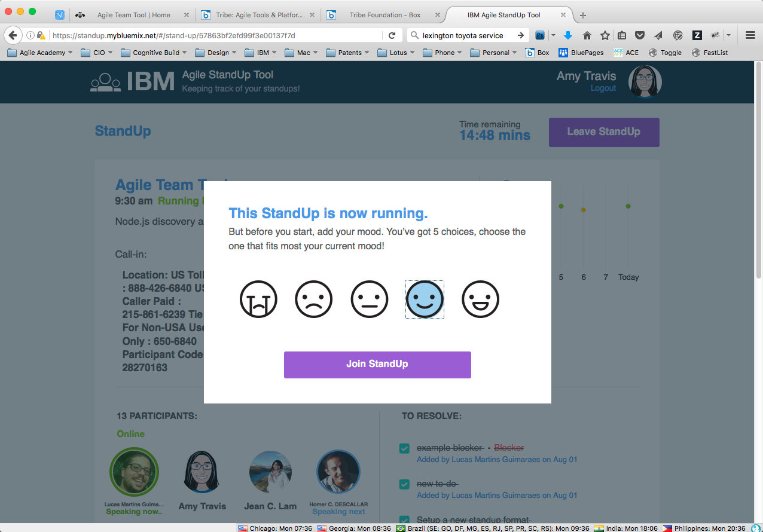Image resolution: width=763 pixels, height=532 pixels.
Task: Open the Photoshop extension icon
Action: [540, 35]
